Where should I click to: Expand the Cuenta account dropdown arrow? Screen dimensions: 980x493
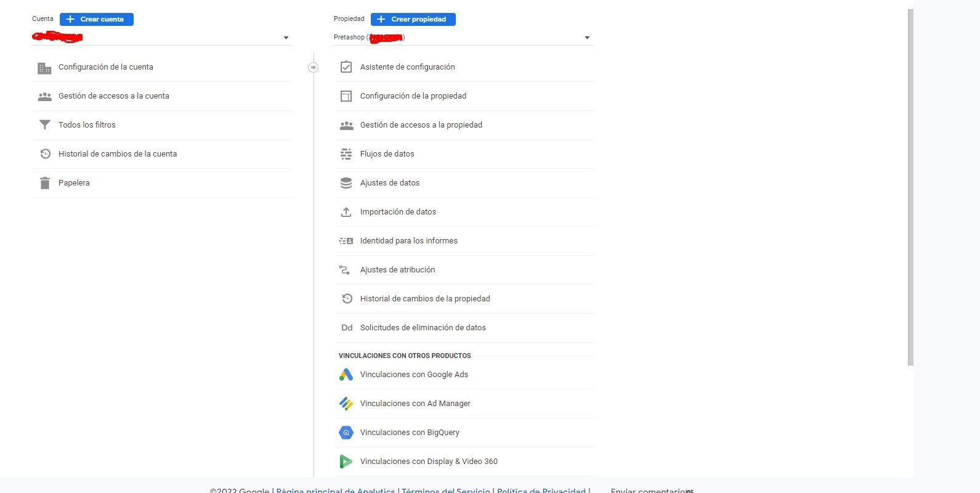(x=286, y=38)
